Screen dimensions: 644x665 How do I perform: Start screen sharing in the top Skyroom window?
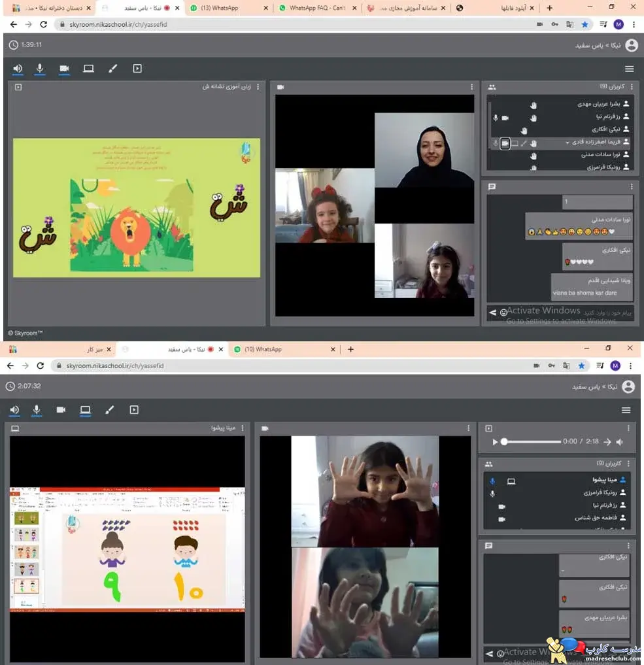point(88,68)
